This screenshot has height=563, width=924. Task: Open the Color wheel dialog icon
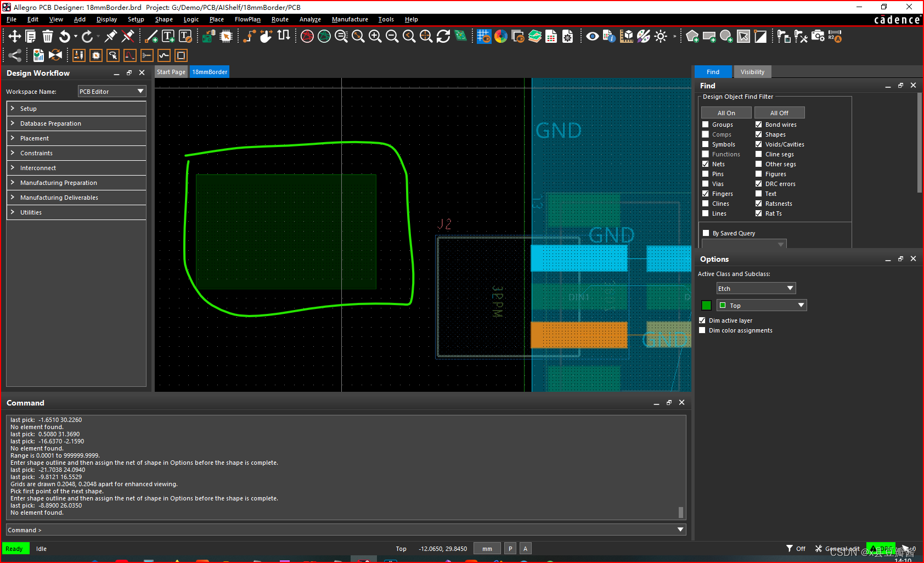click(501, 36)
